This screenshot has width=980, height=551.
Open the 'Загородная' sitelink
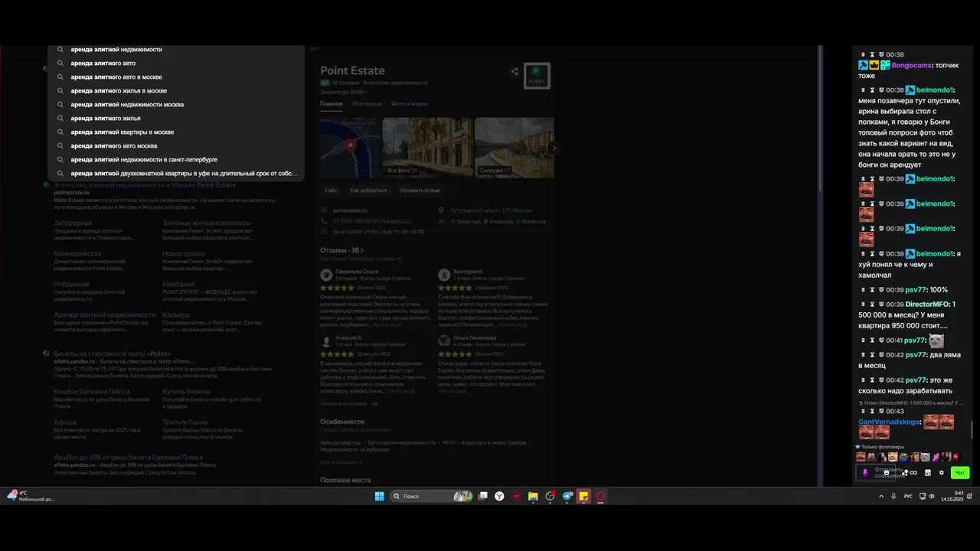point(73,223)
